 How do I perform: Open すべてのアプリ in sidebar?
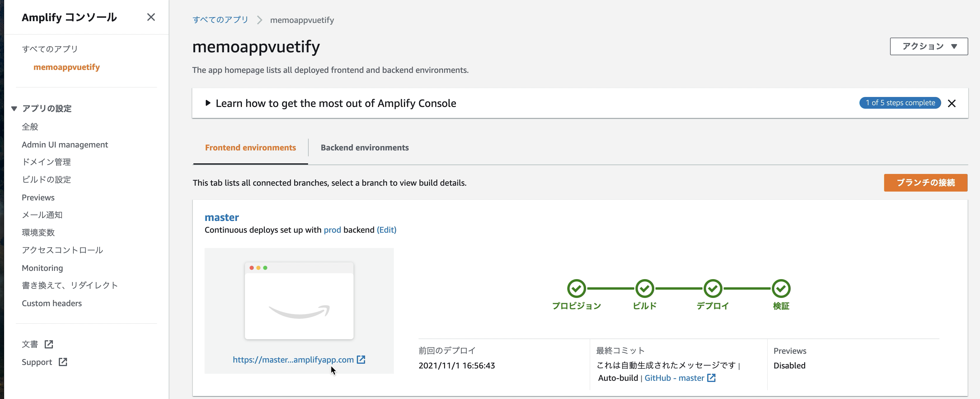[x=50, y=49]
